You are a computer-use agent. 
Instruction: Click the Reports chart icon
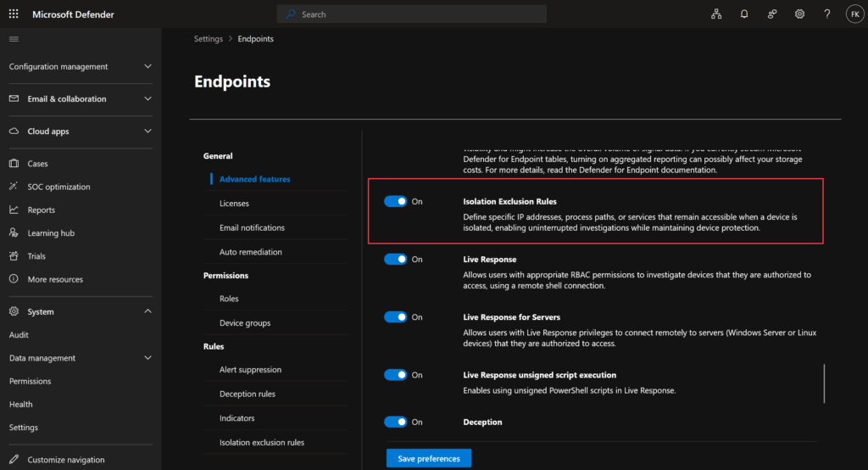(x=14, y=210)
